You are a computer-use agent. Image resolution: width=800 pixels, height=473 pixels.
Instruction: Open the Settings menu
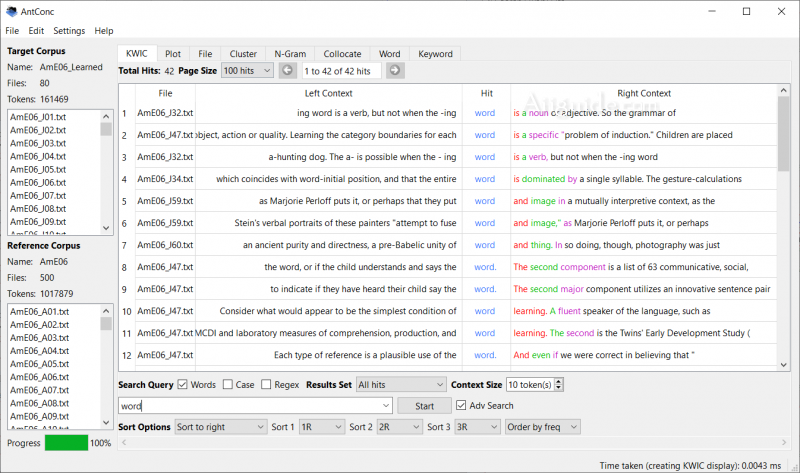[x=69, y=31]
